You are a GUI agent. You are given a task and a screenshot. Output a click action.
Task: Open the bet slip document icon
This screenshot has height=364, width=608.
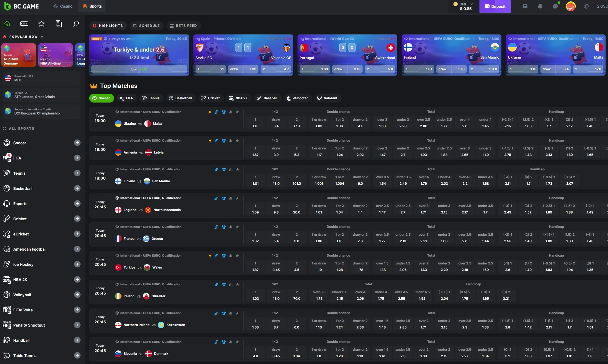pos(59,24)
